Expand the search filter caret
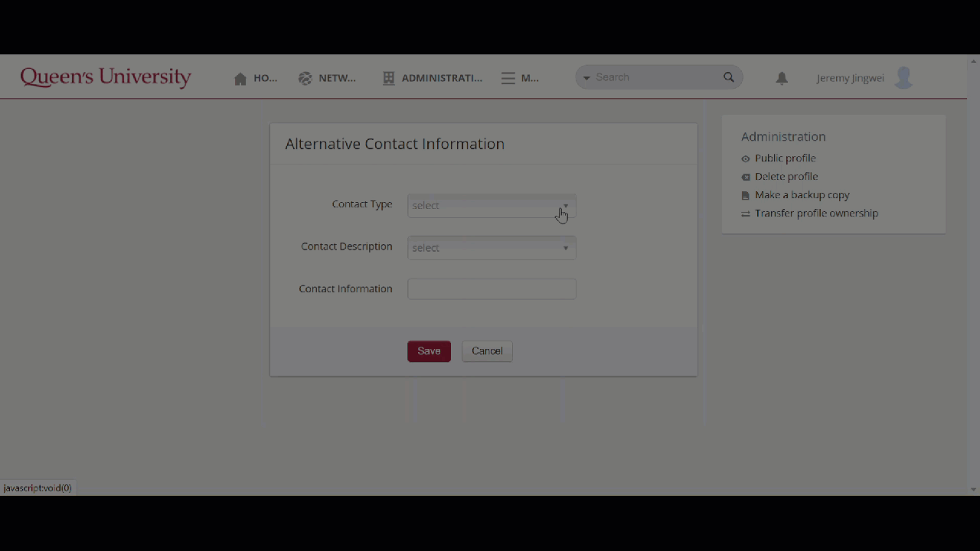Viewport: 980px width, 551px height. [586, 78]
